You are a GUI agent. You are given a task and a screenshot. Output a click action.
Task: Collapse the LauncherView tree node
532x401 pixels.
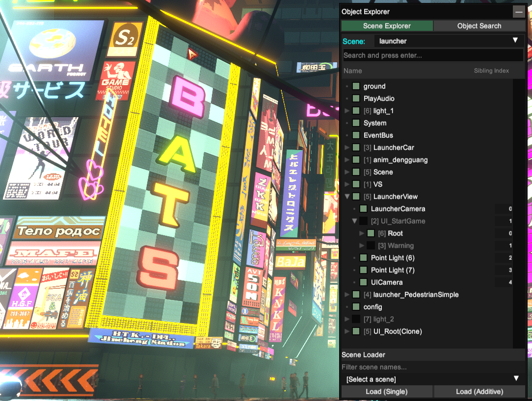point(347,196)
